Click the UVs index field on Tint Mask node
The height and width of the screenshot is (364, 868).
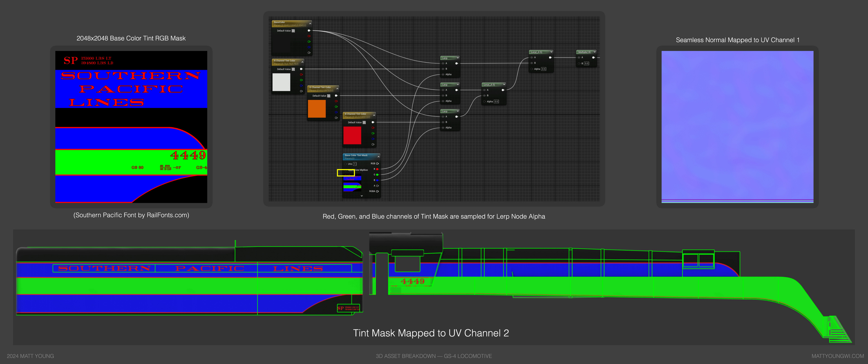tap(354, 164)
